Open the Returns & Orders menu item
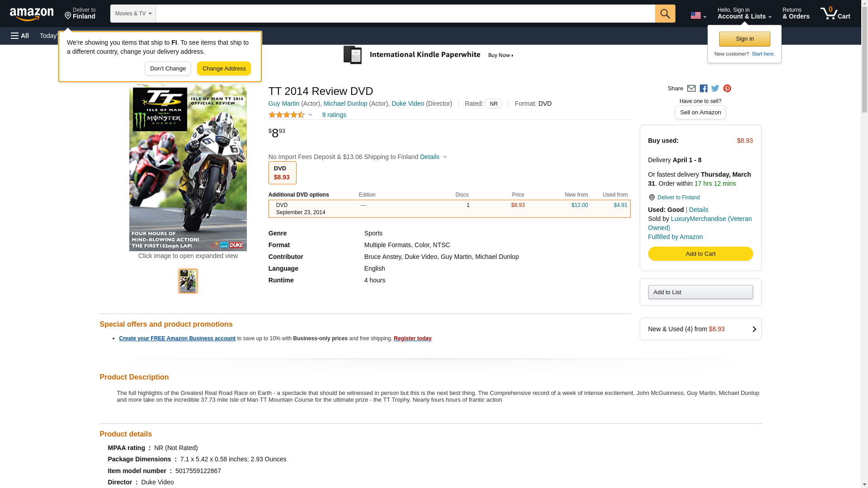Viewport: 868px width, 488px height. 796,14
